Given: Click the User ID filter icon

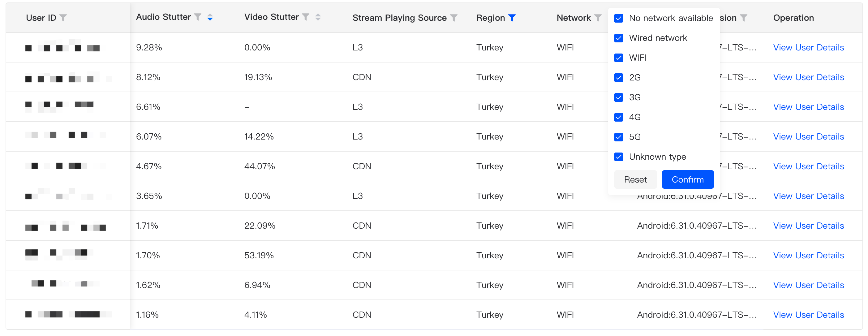Looking at the screenshot, I should point(63,18).
